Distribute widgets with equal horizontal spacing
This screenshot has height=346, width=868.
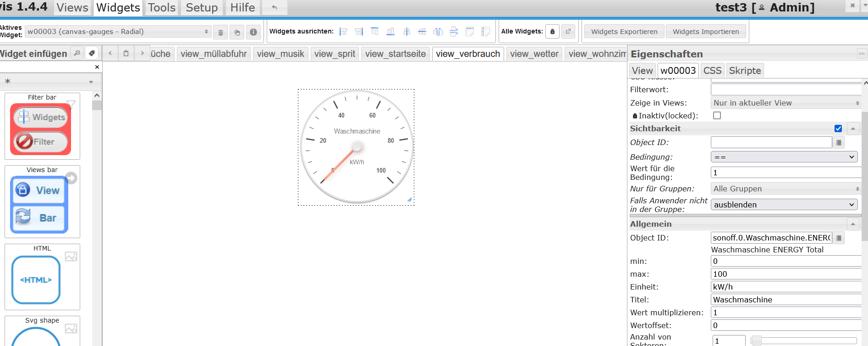[x=438, y=32]
